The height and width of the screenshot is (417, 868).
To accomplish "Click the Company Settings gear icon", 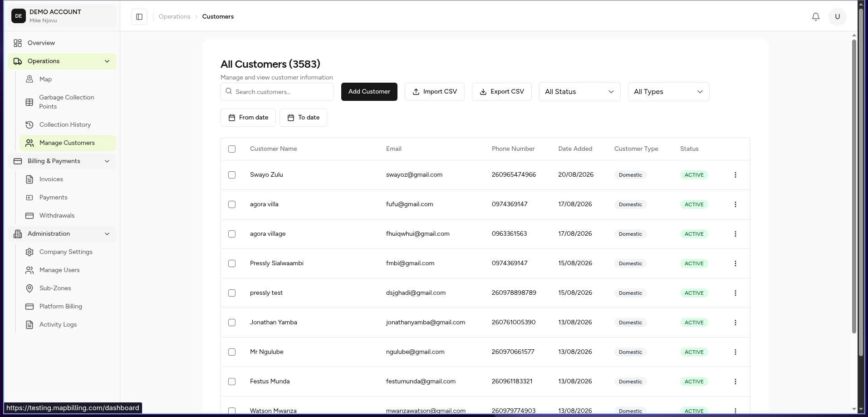I will pyautogui.click(x=29, y=252).
